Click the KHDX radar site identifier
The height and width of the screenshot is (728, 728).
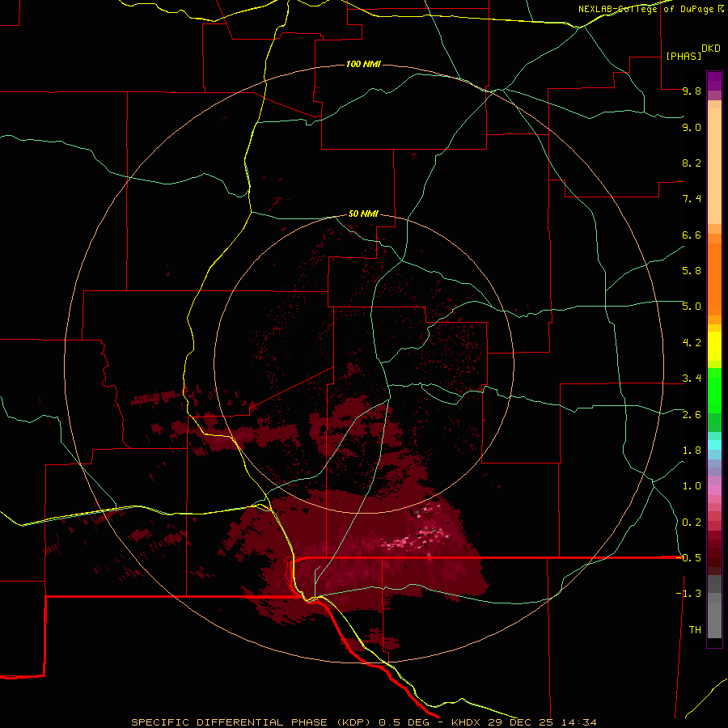point(465,722)
